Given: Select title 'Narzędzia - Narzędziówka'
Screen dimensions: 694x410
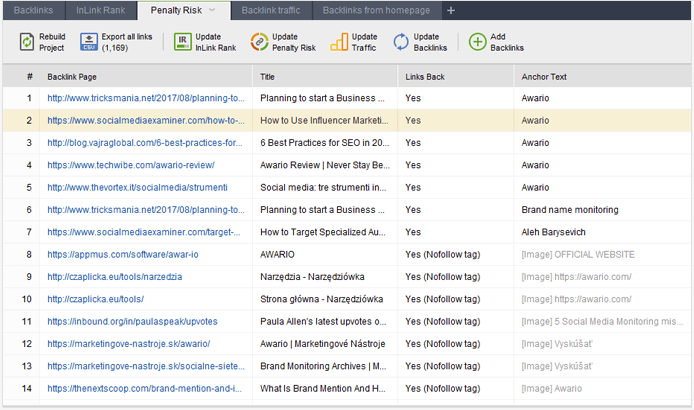Looking at the screenshot, I should pyautogui.click(x=312, y=277).
